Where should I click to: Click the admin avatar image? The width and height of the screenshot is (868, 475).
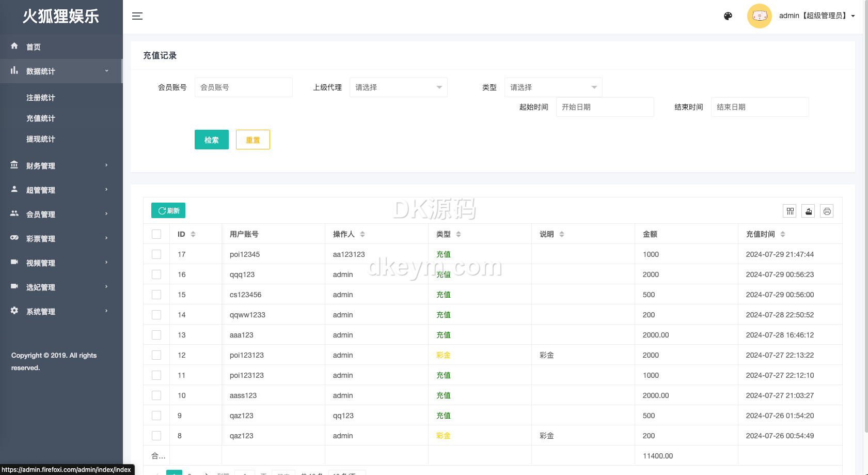click(759, 16)
